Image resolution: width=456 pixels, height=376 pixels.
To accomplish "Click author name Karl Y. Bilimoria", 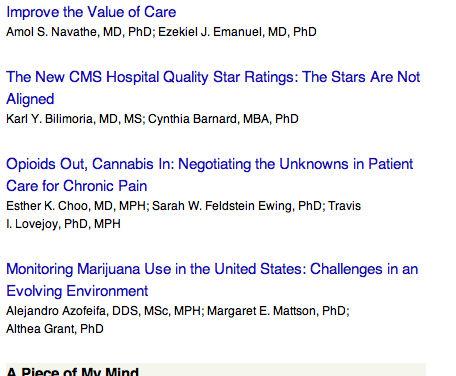I will pos(49,119).
